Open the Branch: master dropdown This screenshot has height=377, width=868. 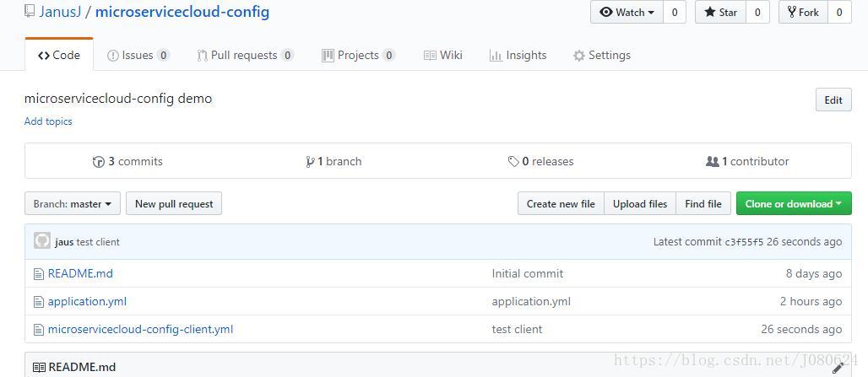tap(73, 203)
